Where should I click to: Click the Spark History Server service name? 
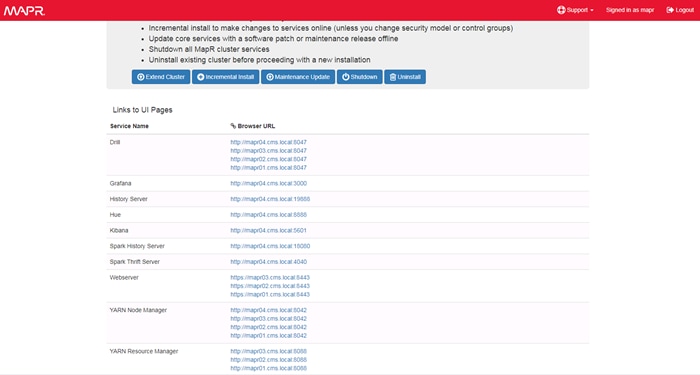coord(137,246)
